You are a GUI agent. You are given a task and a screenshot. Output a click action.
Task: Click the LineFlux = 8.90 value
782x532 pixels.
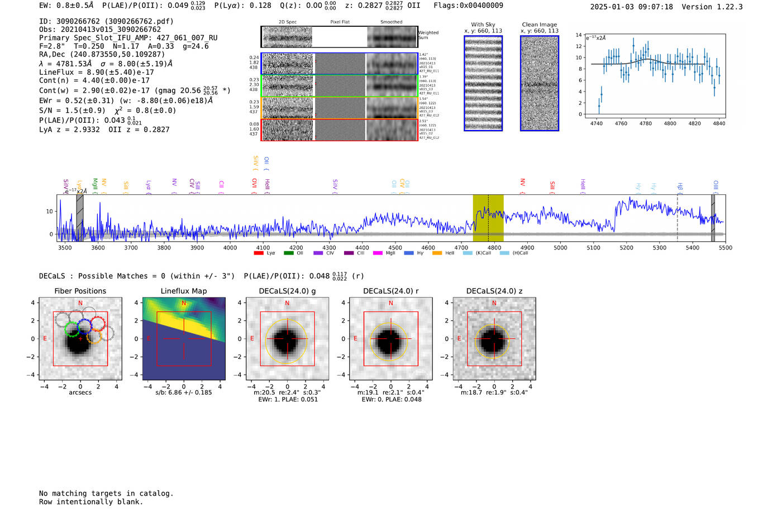(x=97, y=72)
